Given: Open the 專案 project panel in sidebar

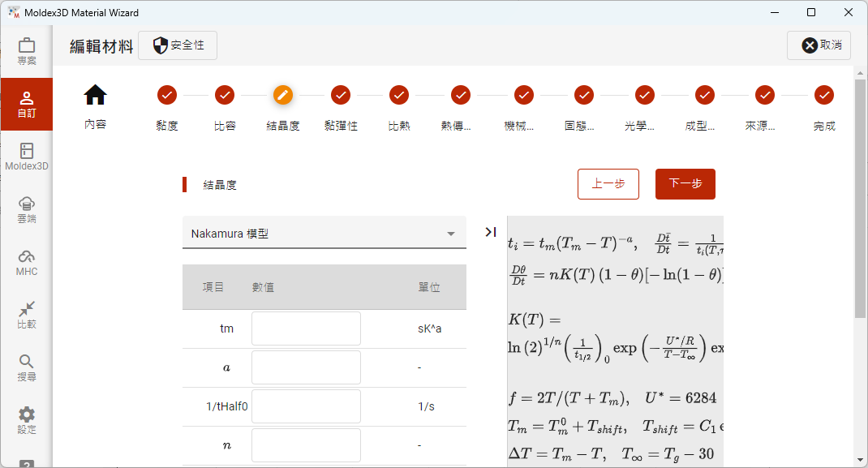Looking at the screenshot, I should (27, 50).
